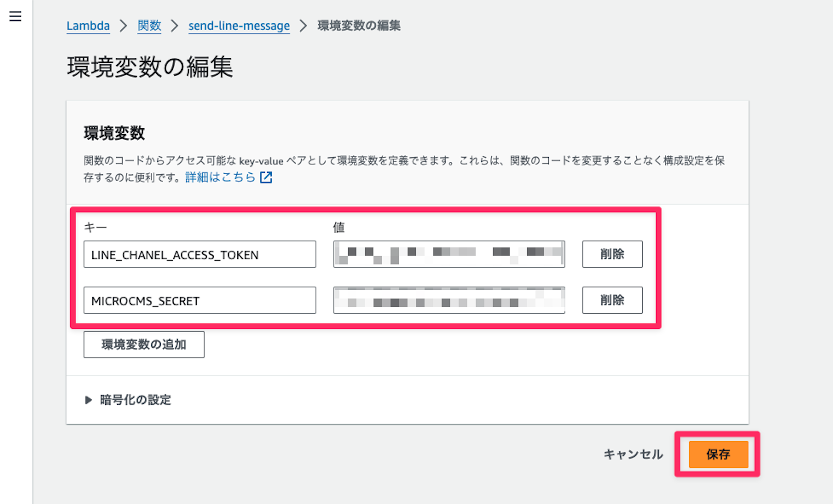Save changes with the 保存 button
Image resolution: width=833 pixels, height=504 pixels.
[x=718, y=454]
